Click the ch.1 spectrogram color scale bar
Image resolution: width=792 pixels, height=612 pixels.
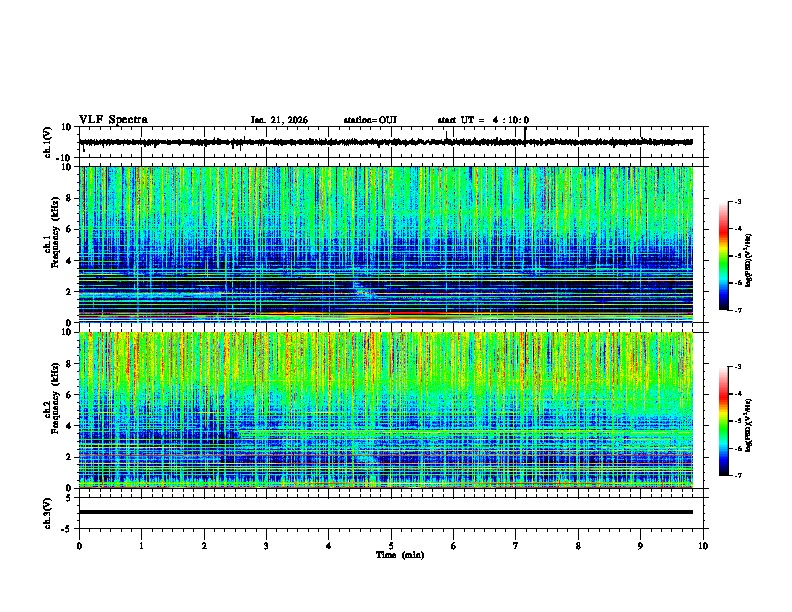pyautogui.click(x=724, y=256)
